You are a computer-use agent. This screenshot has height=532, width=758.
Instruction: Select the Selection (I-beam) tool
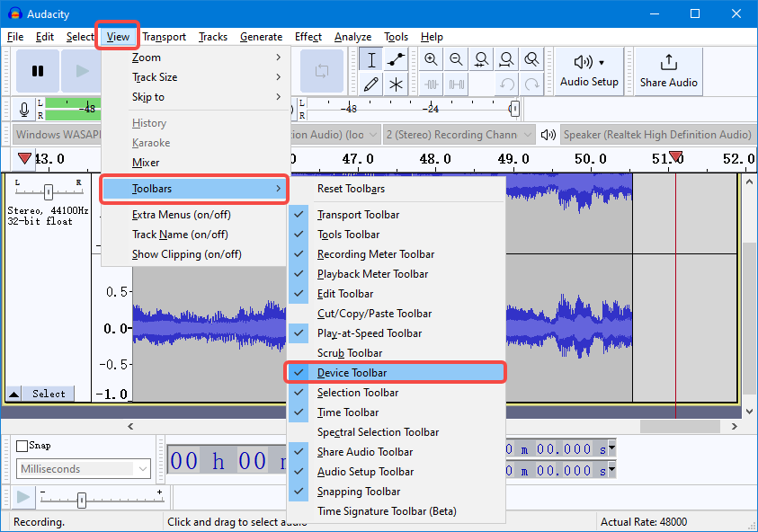(x=370, y=59)
